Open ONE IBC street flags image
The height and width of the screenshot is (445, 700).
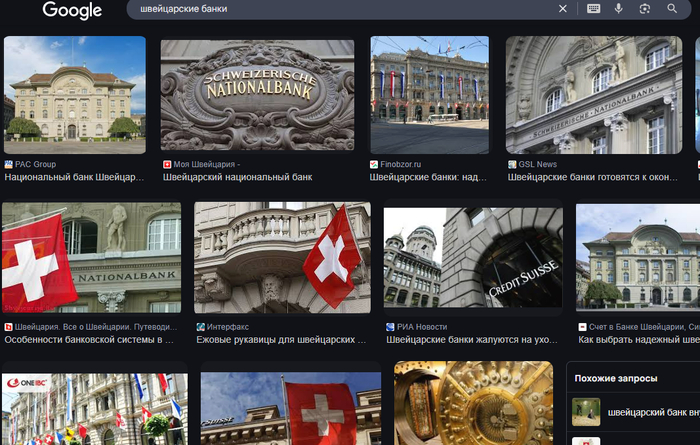point(95,409)
